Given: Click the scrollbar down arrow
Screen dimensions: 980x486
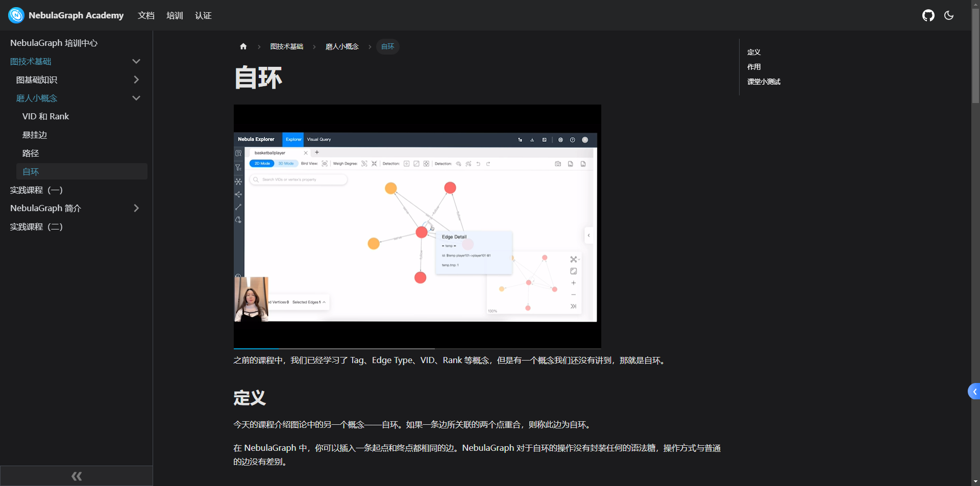Looking at the screenshot, I should 975,481.
